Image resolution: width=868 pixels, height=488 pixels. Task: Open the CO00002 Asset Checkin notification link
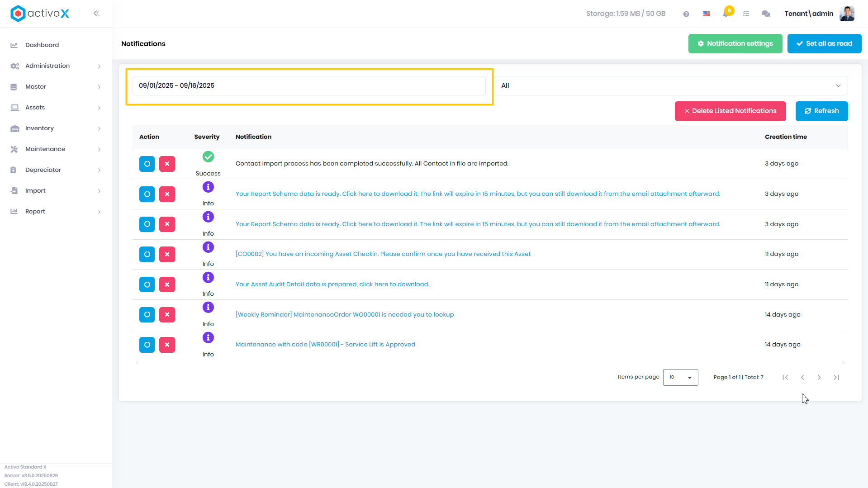383,254
